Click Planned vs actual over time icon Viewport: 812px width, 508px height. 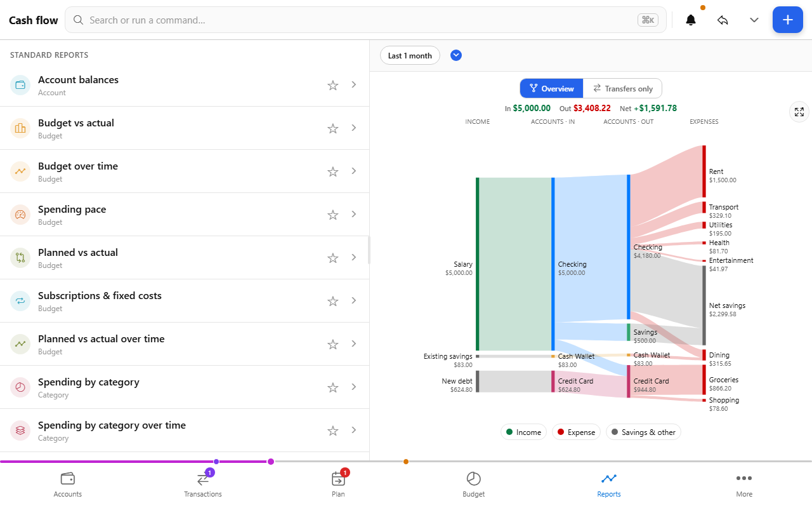[20, 344]
